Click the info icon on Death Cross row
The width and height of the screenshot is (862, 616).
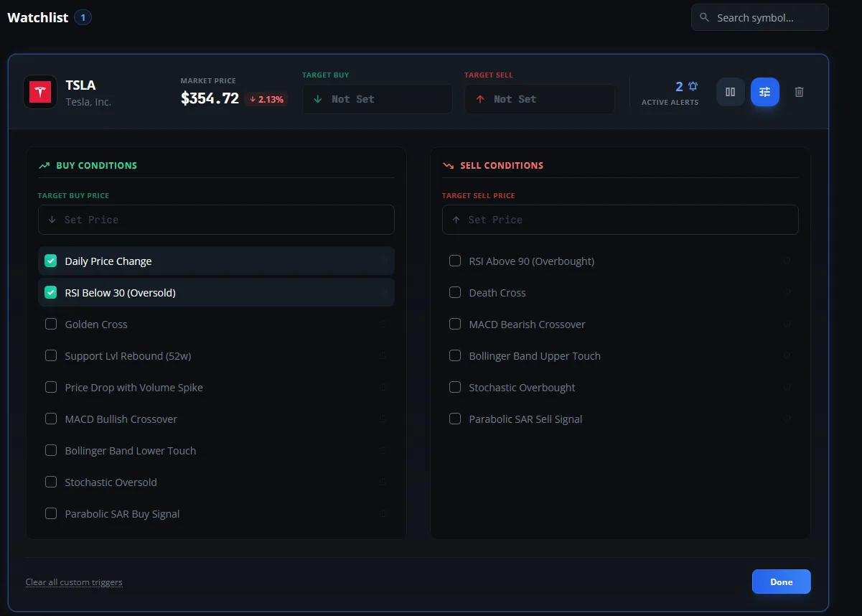787,293
